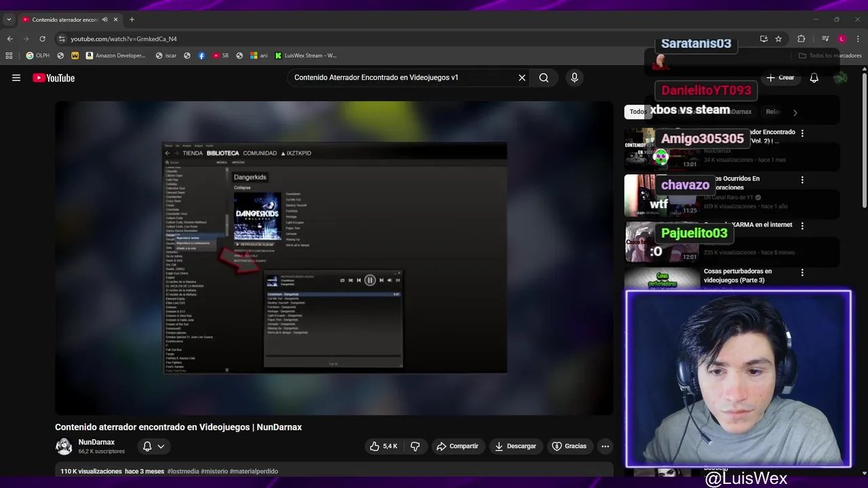
Task: Show more filter chips with arrow
Action: pos(795,113)
